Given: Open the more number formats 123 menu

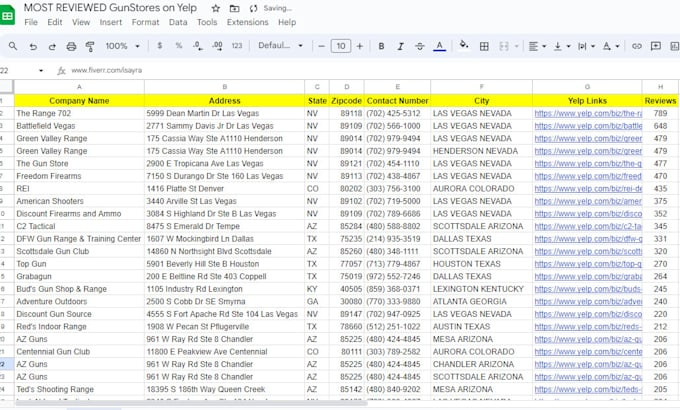Looking at the screenshot, I should click(237, 46).
